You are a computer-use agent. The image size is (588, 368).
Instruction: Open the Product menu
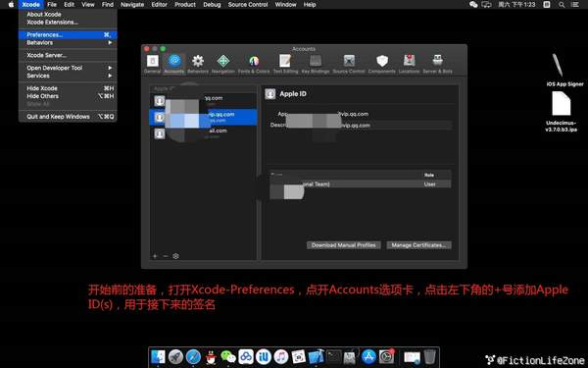(185, 5)
